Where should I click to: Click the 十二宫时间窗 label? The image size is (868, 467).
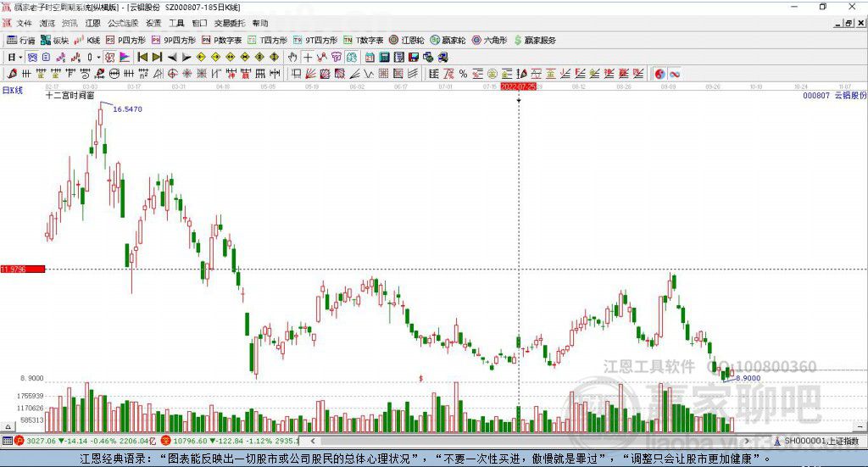(x=70, y=95)
